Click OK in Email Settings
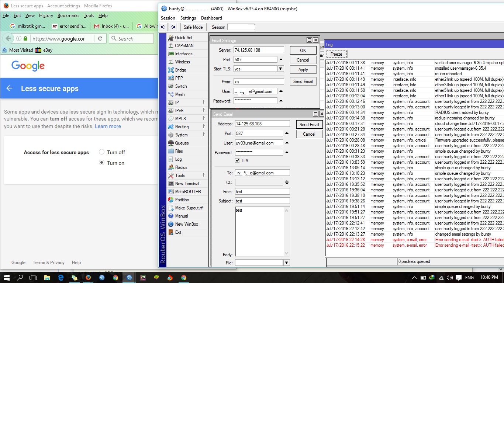 coord(303,51)
